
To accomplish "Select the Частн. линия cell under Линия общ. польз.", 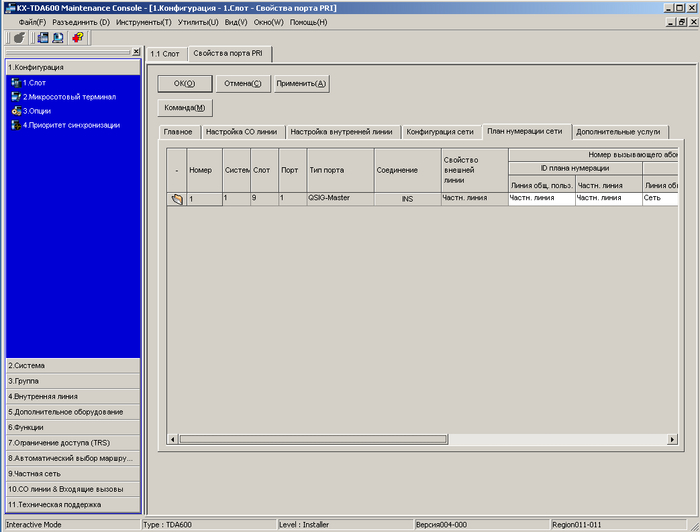I will [x=541, y=199].
